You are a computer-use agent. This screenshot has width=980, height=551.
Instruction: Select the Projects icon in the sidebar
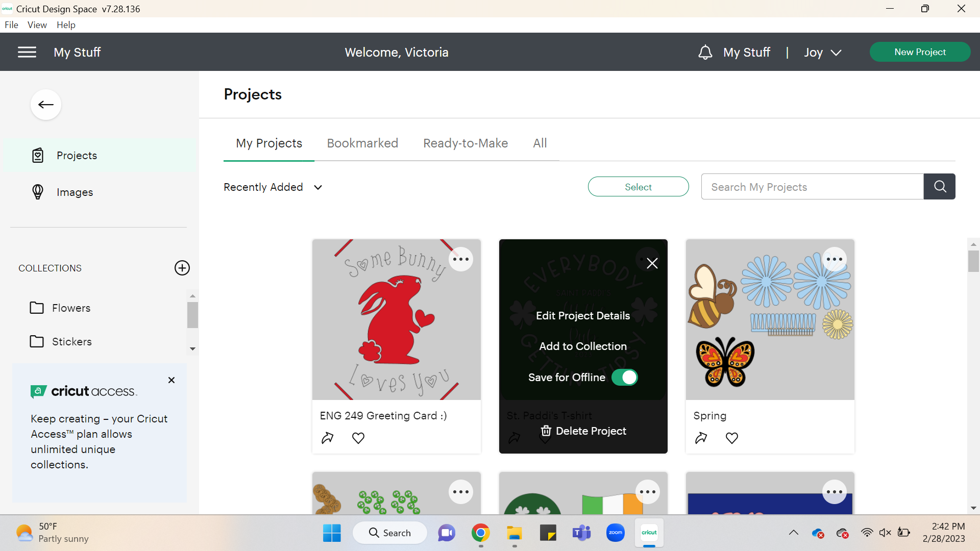pyautogui.click(x=38, y=155)
